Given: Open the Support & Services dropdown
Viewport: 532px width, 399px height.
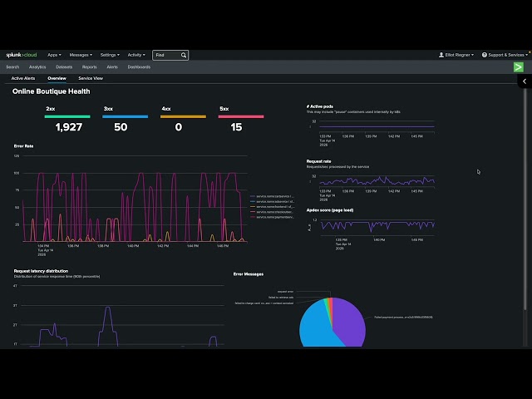Looking at the screenshot, I should coord(505,55).
